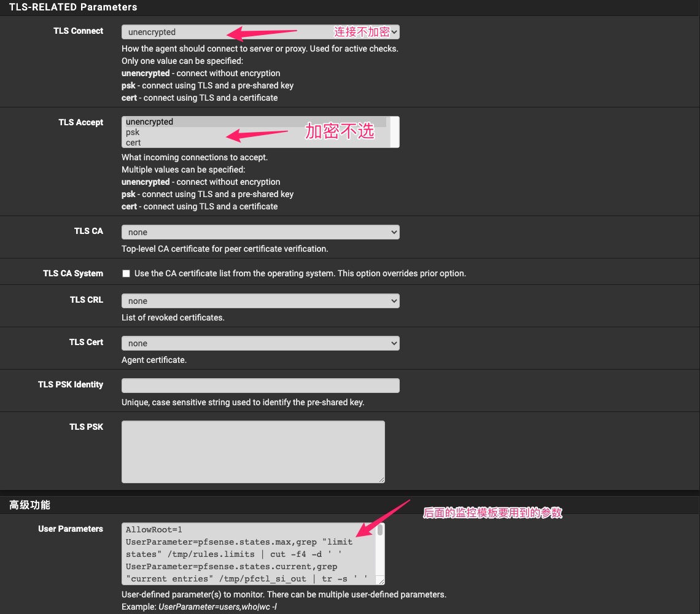Click inside the User Parameters text area
Screen dimensions: 700x614
[246, 554]
